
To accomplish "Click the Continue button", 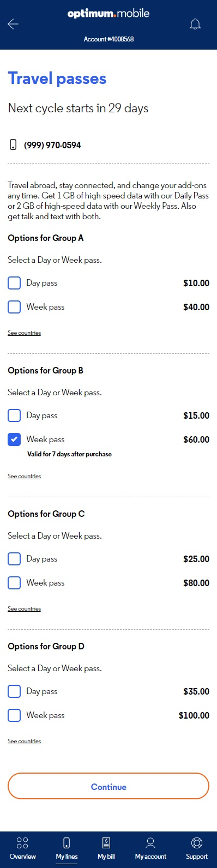I will pos(108,787).
